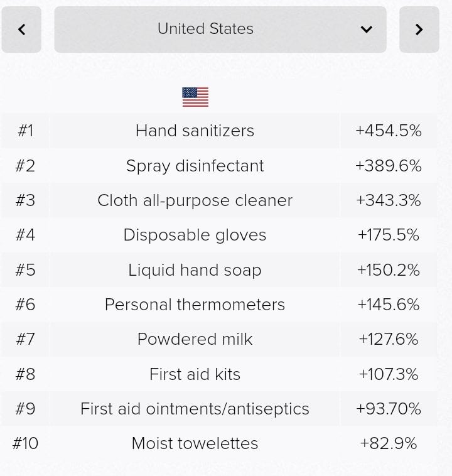The height and width of the screenshot is (476, 452).
Task: Click First aid ointments/antiseptics item
Action: pyautogui.click(x=195, y=409)
